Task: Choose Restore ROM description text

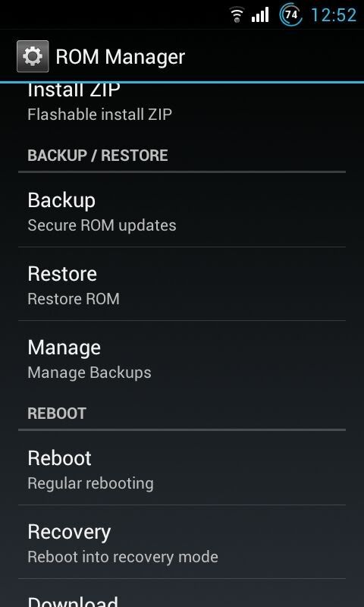Action: click(74, 299)
